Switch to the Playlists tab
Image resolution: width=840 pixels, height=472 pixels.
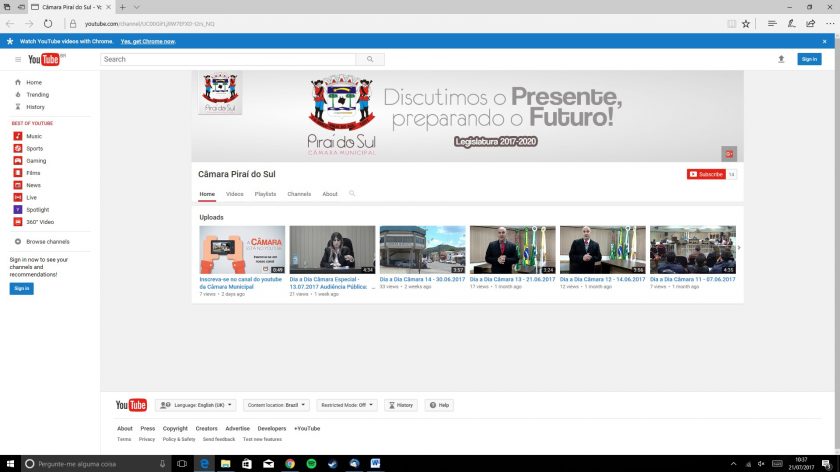tap(265, 194)
